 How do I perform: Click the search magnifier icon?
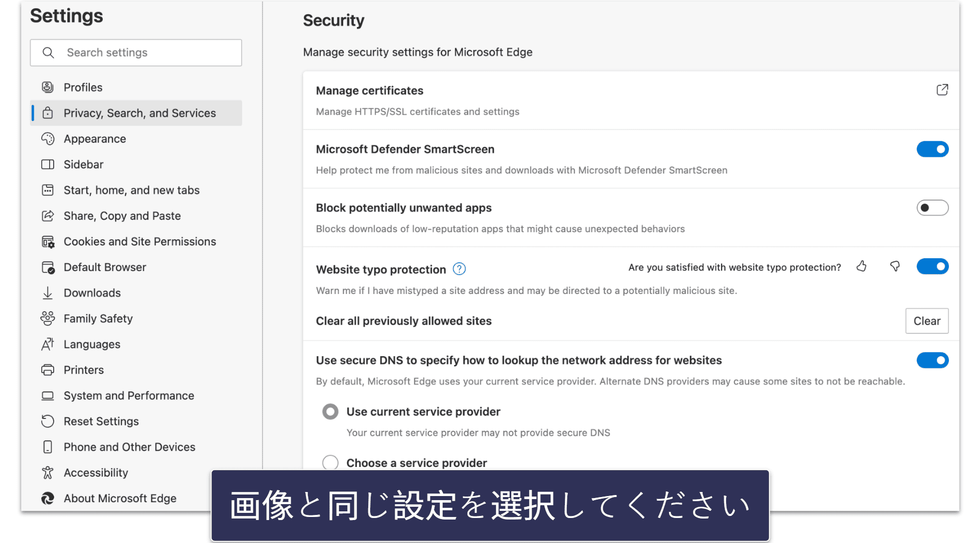click(48, 53)
